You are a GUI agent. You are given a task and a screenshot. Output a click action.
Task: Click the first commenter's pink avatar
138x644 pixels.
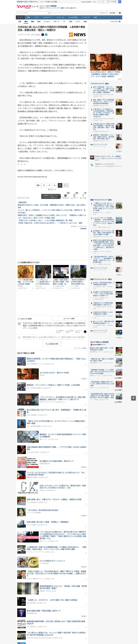19,324
